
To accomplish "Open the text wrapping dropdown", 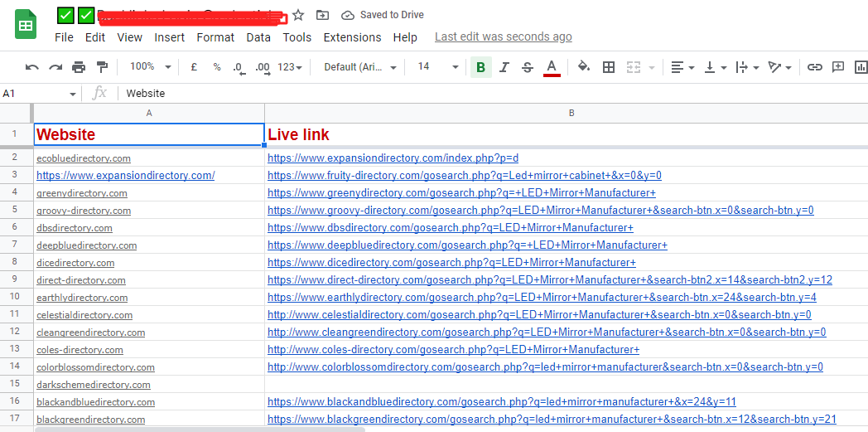I will [x=747, y=67].
